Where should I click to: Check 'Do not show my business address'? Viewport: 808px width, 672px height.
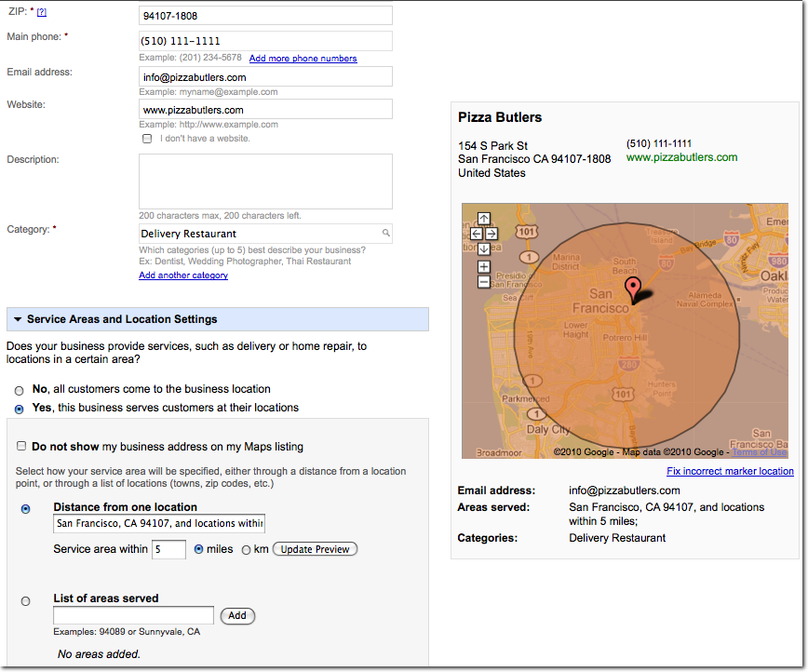tap(21, 446)
